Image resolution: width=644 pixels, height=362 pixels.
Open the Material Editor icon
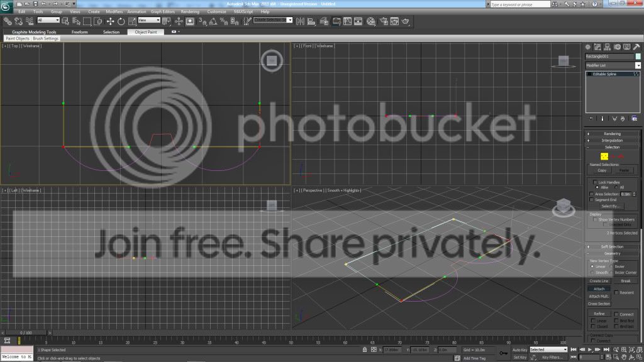tap(371, 21)
